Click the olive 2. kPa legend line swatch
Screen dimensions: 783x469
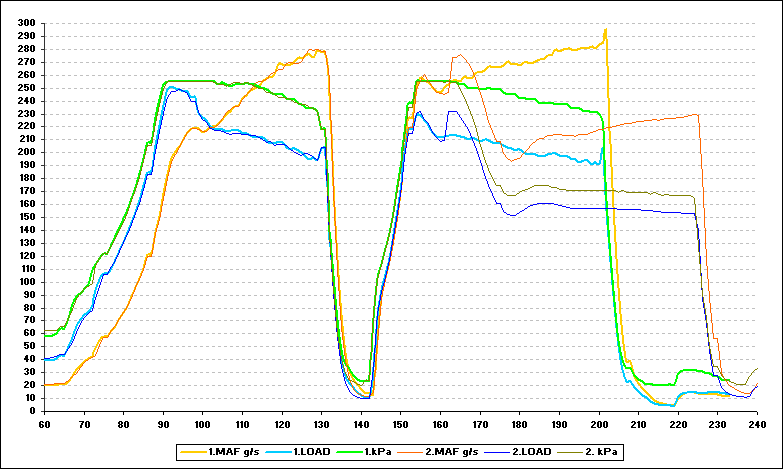click(x=571, y=452)
